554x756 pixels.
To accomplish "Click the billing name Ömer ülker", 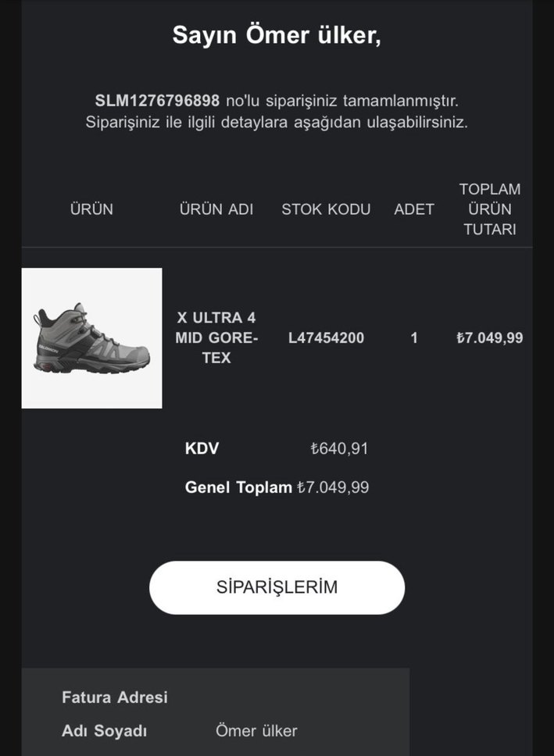I will pos(256,732).
